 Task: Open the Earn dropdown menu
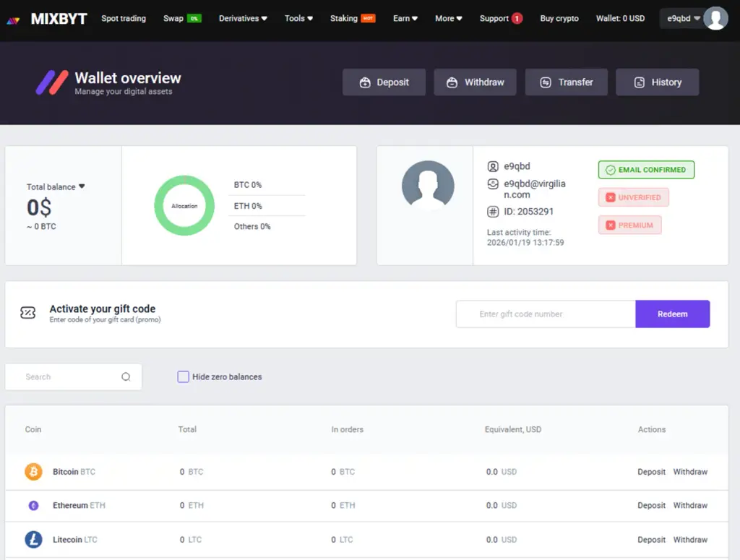(x=405, y=18)
